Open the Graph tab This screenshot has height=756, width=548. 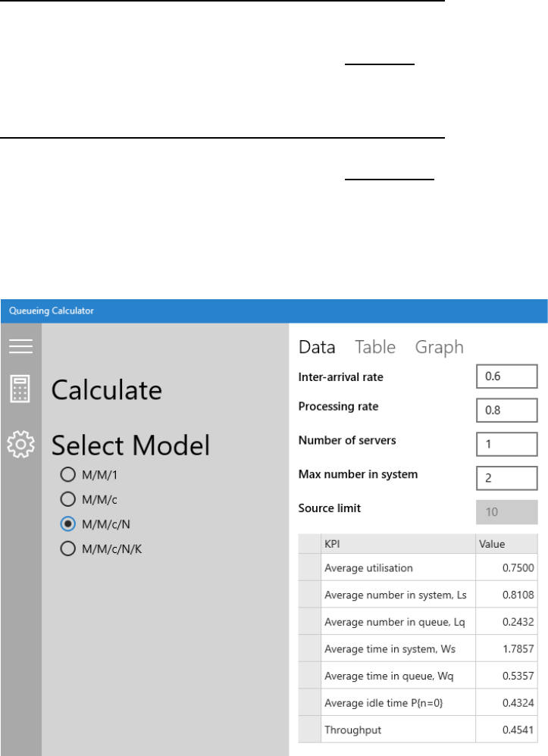tap(439, 347)
